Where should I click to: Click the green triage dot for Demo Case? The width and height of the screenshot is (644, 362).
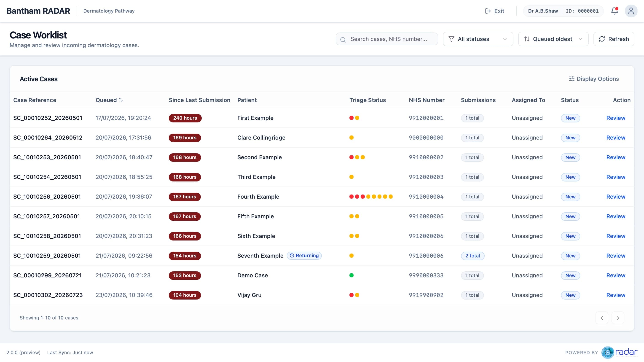(352, 276)
